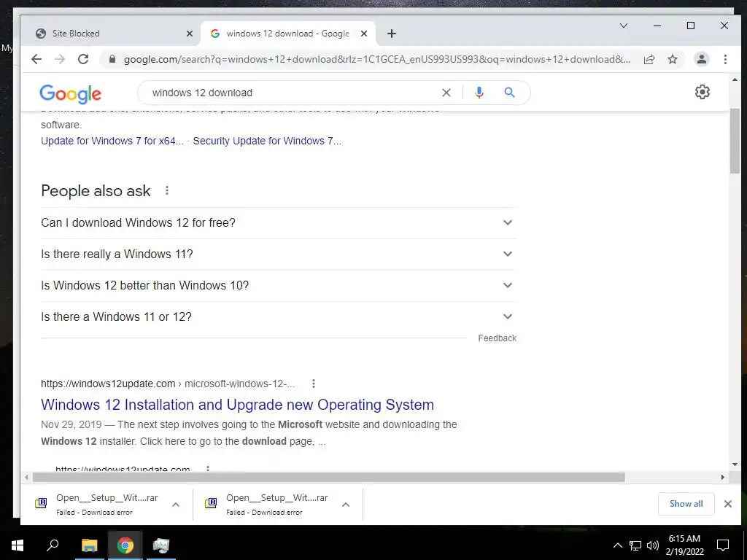The image size is (747, 560).
Task: Go back using browser back arrow
Action: pyautogui.click(x=36, y=59)
